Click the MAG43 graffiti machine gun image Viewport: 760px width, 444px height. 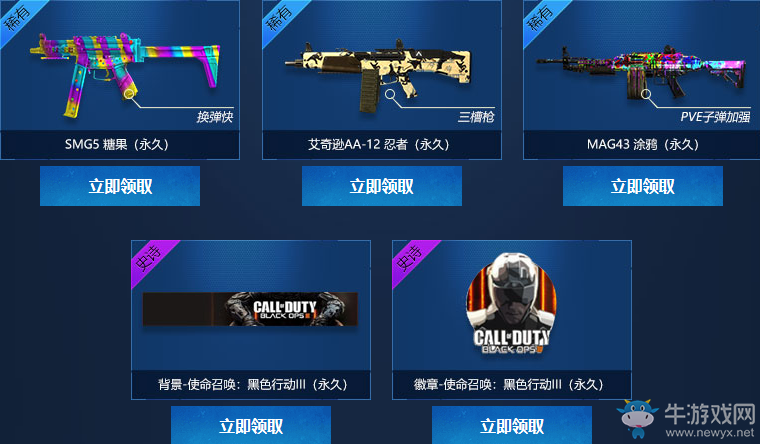point(641,73)
